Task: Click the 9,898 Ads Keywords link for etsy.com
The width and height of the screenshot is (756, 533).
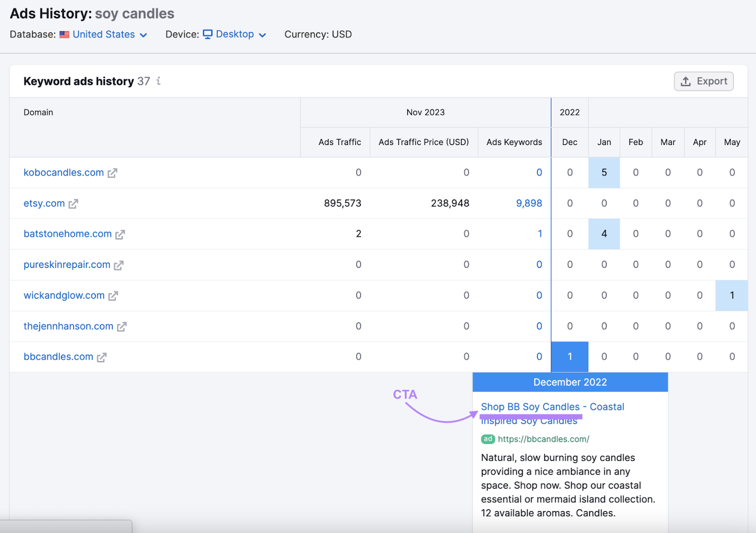Action: click(x=529, y=203)
